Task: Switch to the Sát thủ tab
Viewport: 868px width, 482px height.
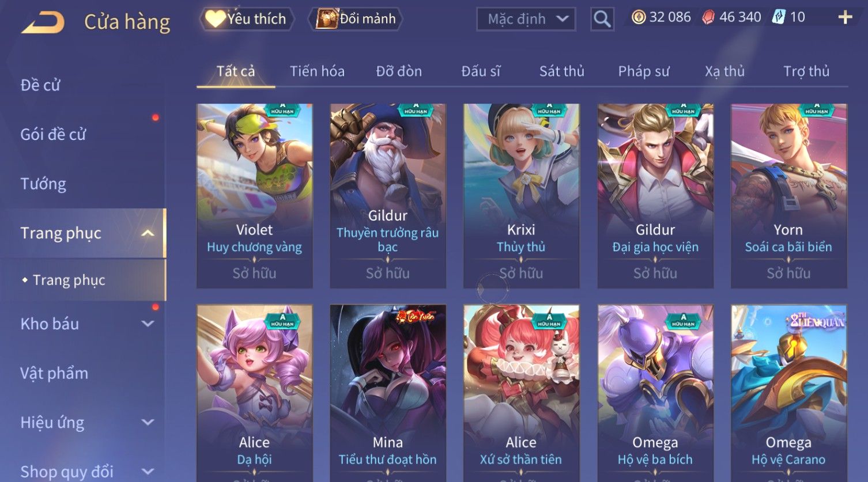Action: [561, 71]
